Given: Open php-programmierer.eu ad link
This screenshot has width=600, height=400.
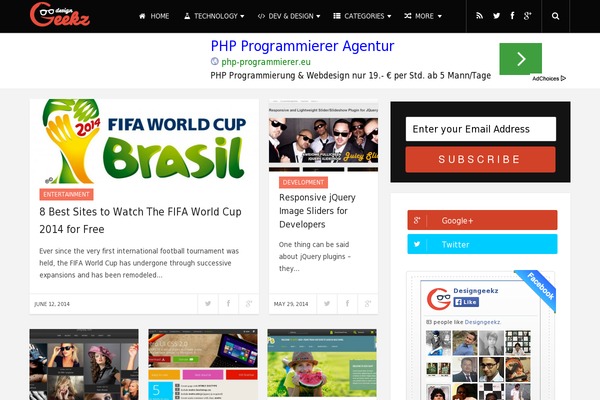Looking at the screenshot, I should 266,62.
